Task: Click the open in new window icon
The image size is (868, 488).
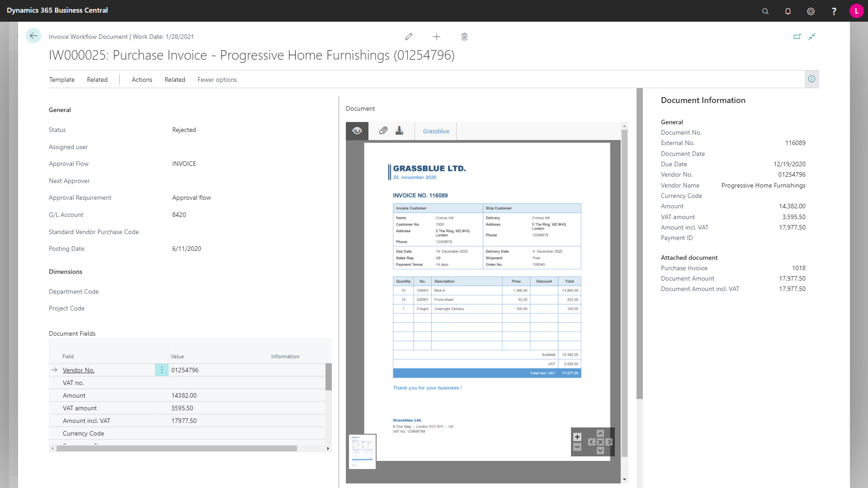Action: click(x=797, y=36)
